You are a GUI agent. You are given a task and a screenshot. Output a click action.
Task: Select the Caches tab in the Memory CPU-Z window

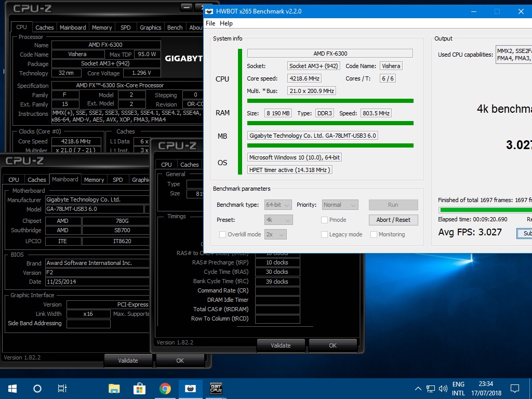click(189, 165)
